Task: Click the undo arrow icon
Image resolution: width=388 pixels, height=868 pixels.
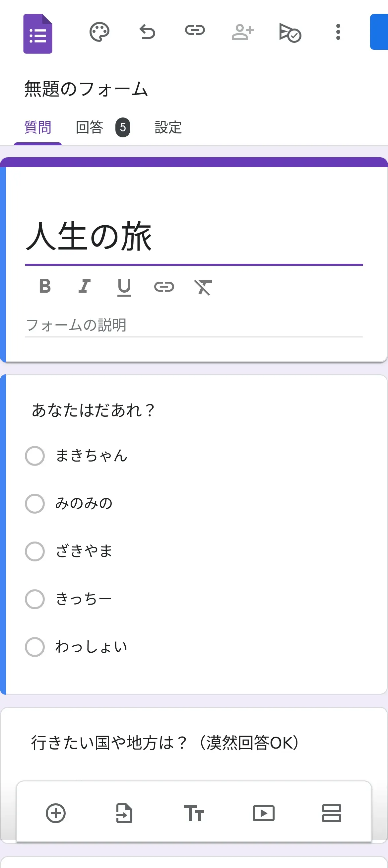Action: coord(147,32)
